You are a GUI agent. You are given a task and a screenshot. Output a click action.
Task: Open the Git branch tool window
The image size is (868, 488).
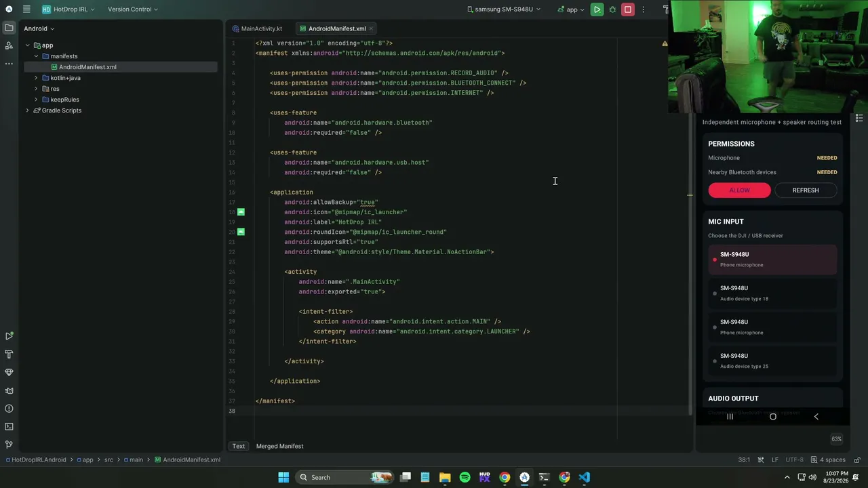(x=9, y=445)
